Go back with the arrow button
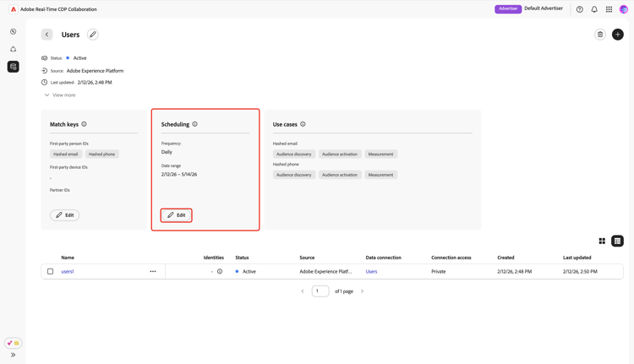This screenshot has width=634, height=364. pyautogui.click(x=46, y=35)
